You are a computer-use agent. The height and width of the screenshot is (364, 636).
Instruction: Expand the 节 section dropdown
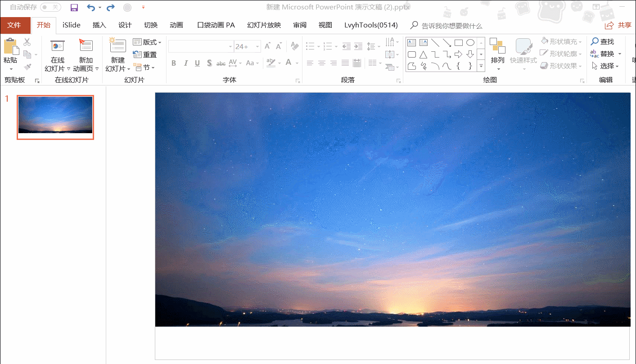point(144,67)
